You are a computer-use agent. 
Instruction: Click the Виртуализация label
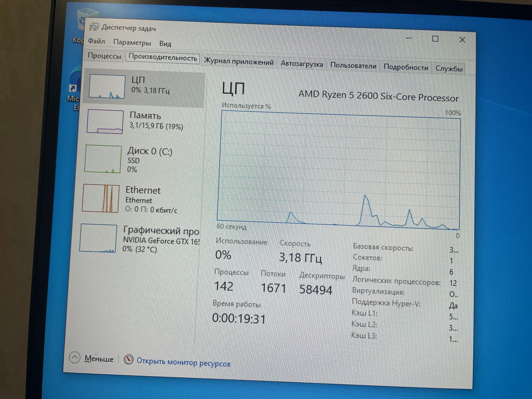[378, 291]
